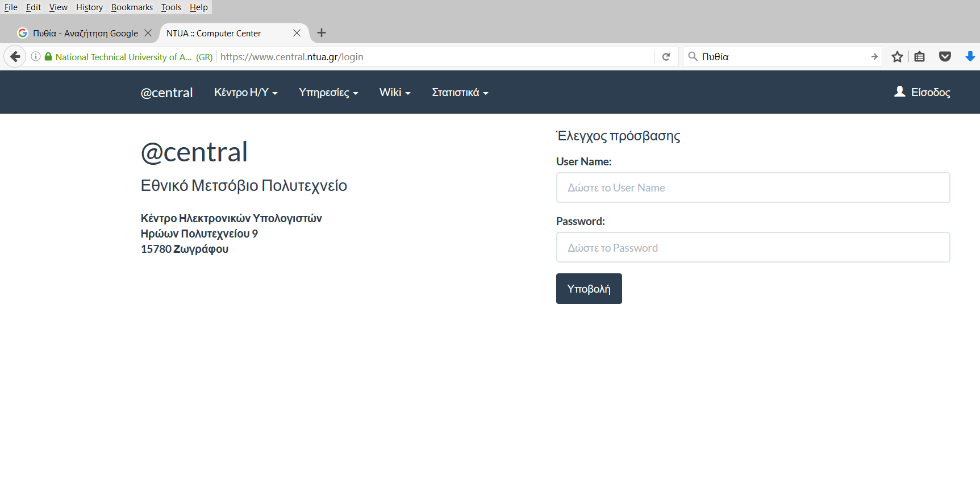Save page to Pocket icon
This screenshot has width=980, height=479.
[945, 57]
